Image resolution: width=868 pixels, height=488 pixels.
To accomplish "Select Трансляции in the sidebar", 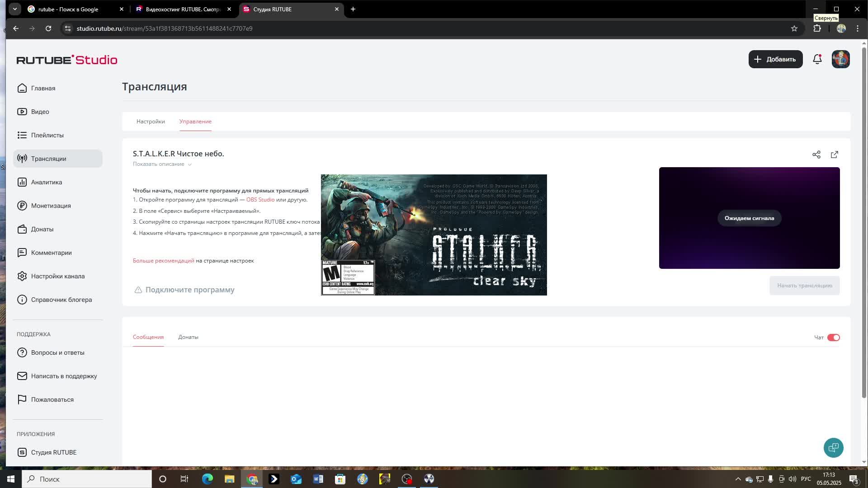I will 48,159.
